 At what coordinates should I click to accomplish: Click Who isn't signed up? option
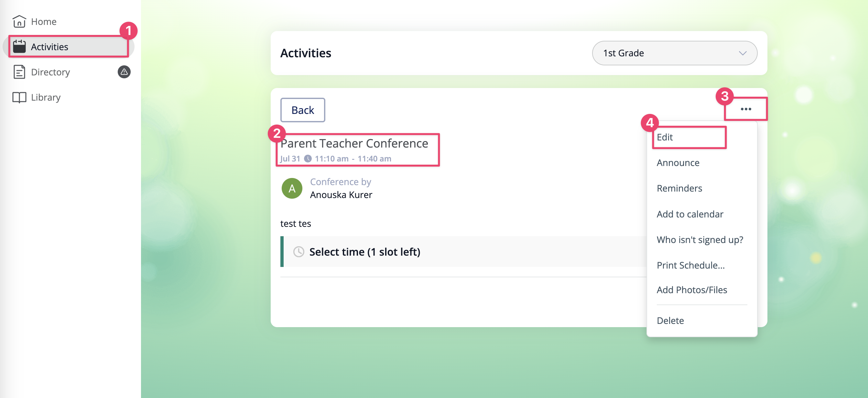tap(700, 239)
